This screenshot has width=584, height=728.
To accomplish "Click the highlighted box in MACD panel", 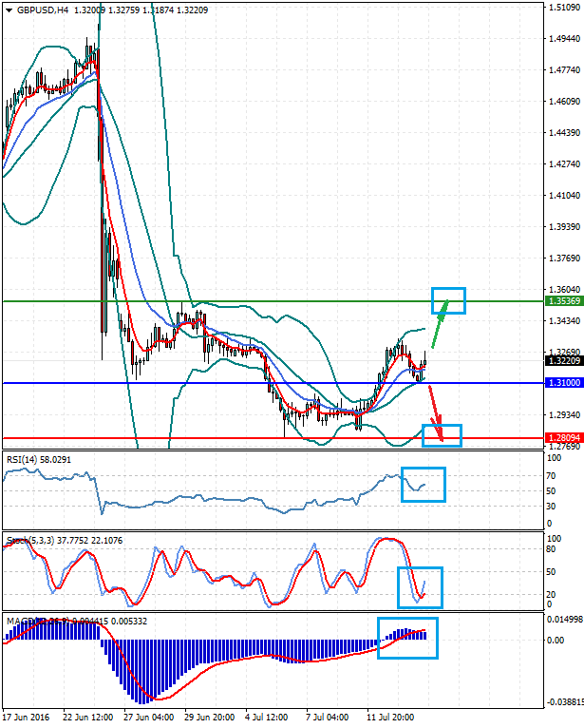I will pyautogui.click(x=408, y=637).
